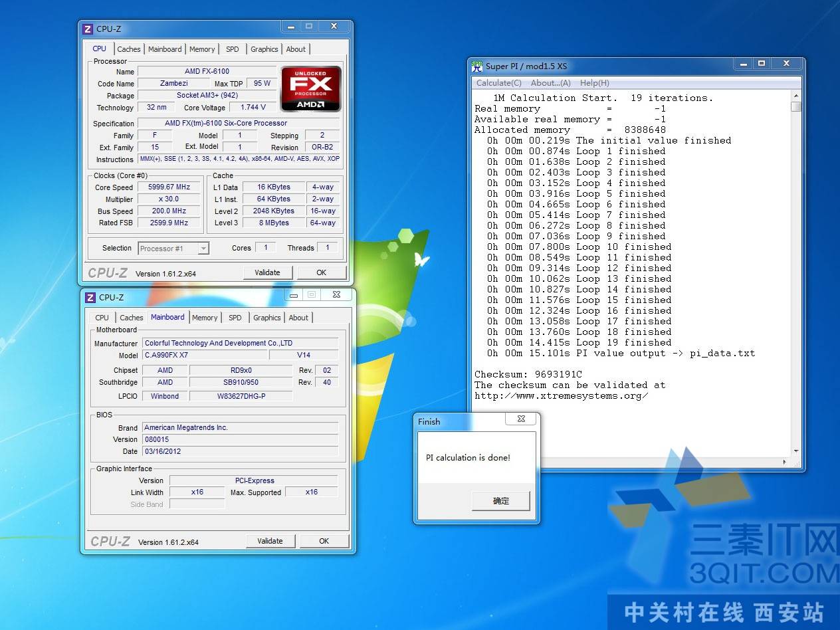Click the BIOS Date value 03/16/2012
Viewport: 840px width, 630px height.
[x=240, y=451]
